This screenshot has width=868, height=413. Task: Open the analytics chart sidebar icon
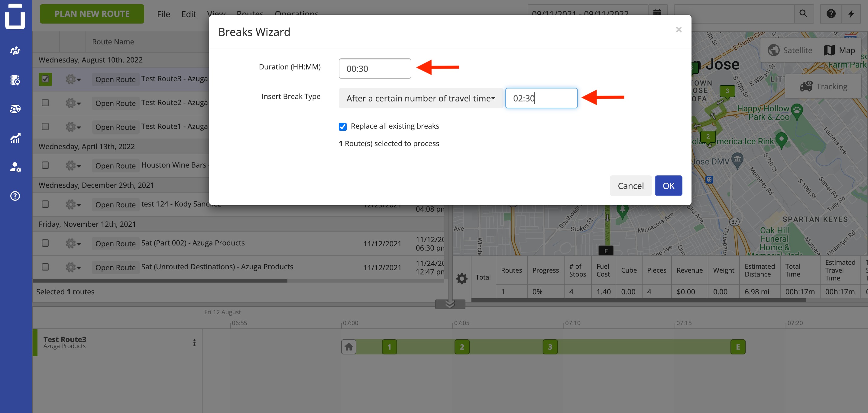15,138
